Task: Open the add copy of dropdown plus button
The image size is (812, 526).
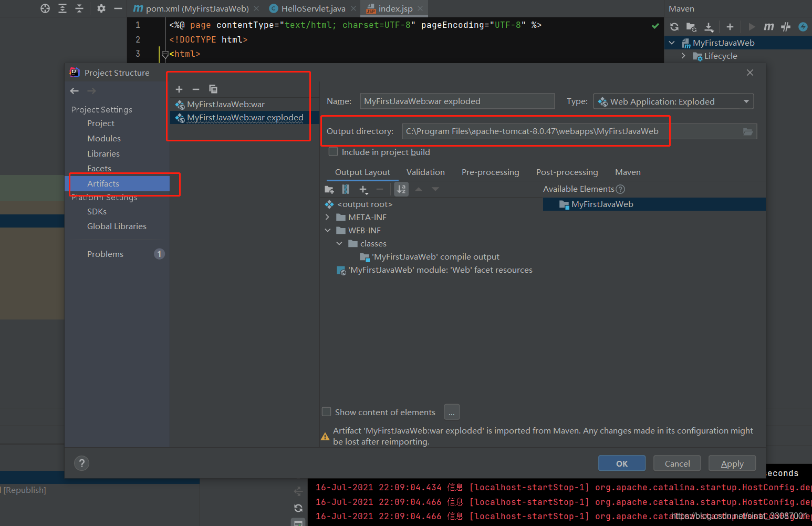Action: click(x=363, y=189)
